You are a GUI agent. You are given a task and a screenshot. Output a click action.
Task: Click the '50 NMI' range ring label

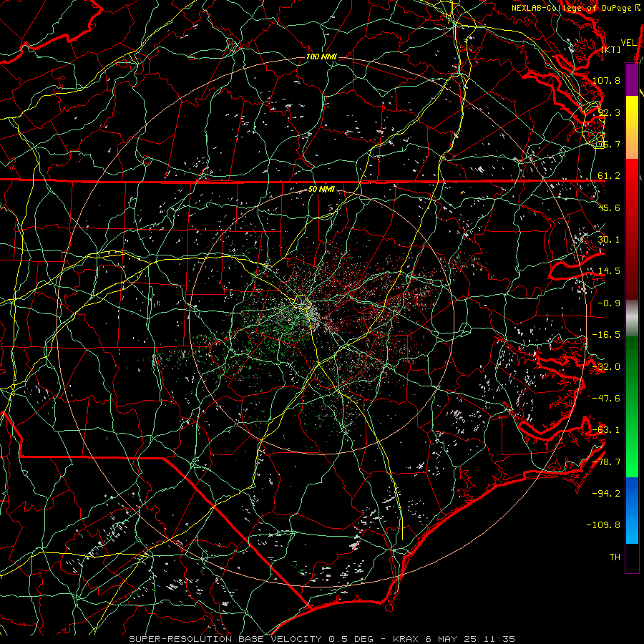(321, 189)
